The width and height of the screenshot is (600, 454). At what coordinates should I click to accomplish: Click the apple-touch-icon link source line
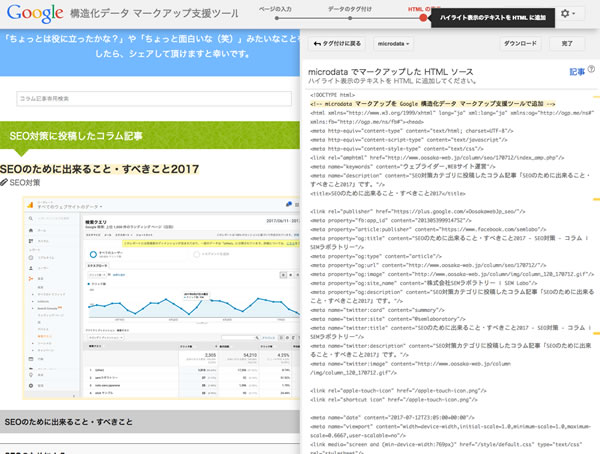coord(398,391)
